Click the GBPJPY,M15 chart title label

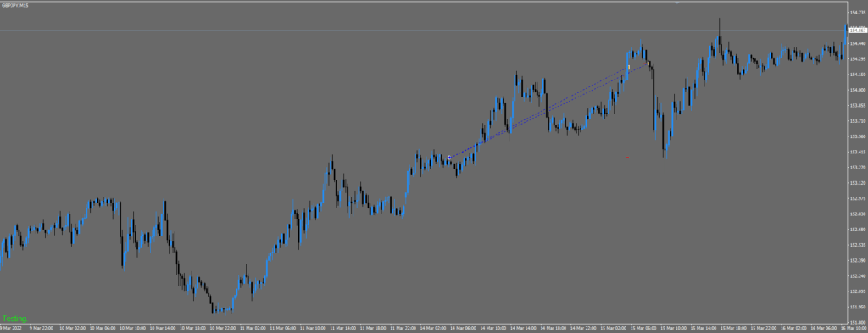tap(15, 5)
